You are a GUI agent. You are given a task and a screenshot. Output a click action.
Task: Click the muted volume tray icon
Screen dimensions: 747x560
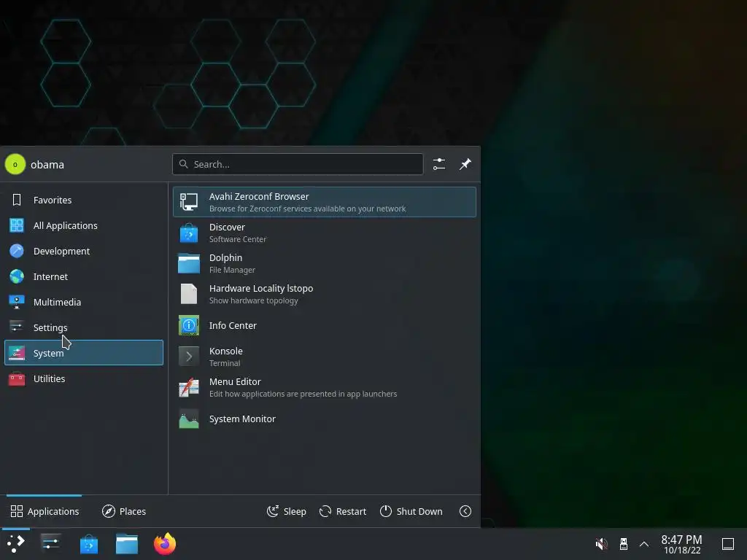point(601,544)
